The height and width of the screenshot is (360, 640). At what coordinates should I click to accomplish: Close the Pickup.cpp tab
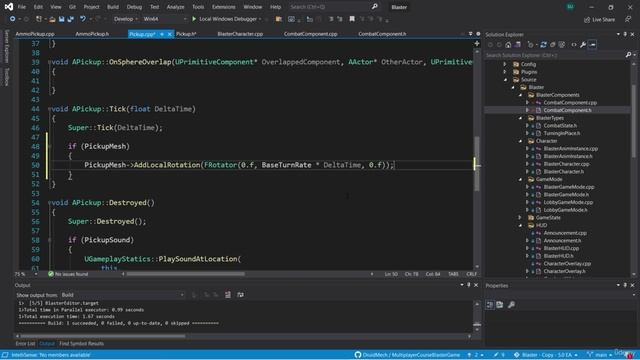tap(169, 34)
